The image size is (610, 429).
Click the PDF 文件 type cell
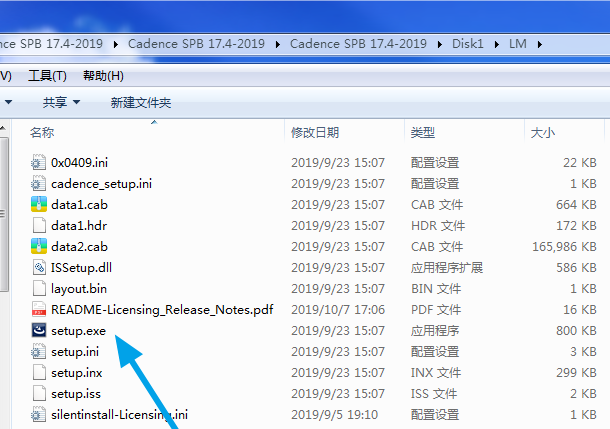tap(436, 310)
